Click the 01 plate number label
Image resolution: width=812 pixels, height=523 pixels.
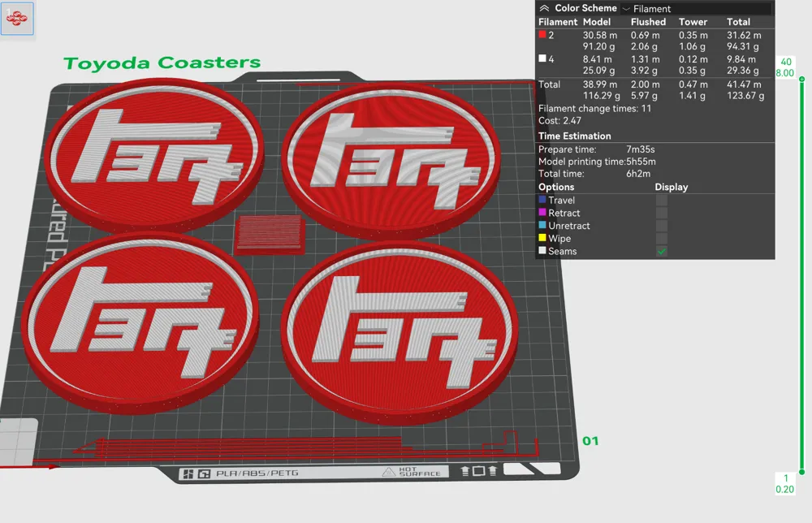pyautogui.click(x=590, y=441)
